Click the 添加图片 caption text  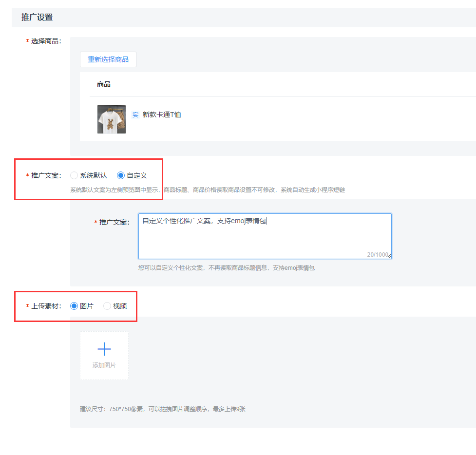104,365
